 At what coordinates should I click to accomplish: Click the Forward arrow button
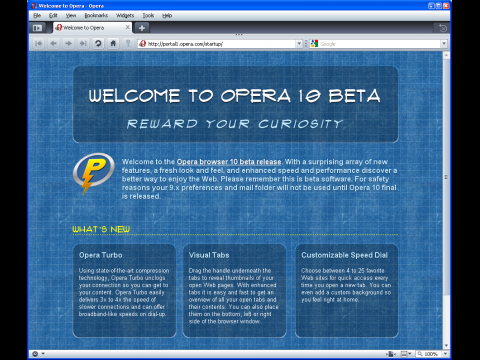point(68,43)
